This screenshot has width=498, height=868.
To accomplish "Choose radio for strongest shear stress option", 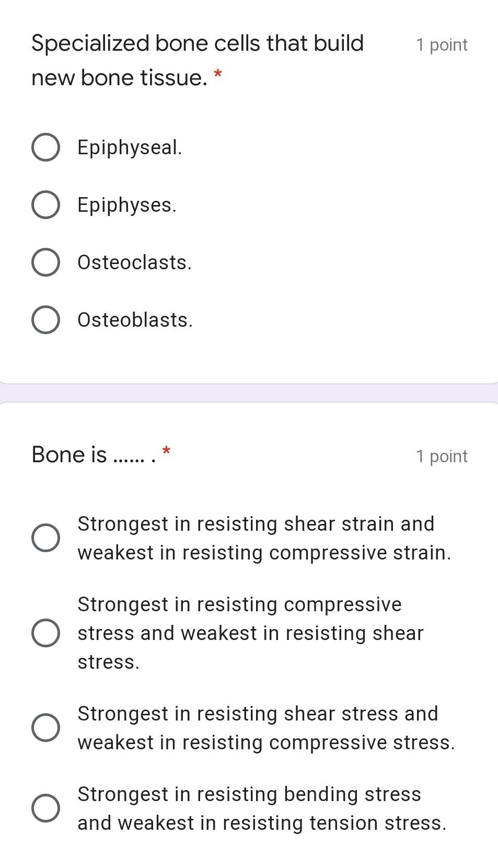I will pyautogui.click(x=45, y=728).
